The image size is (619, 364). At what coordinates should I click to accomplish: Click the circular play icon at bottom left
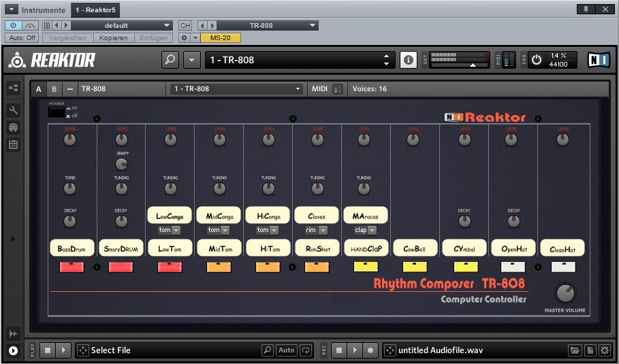(x=13, y=350)
